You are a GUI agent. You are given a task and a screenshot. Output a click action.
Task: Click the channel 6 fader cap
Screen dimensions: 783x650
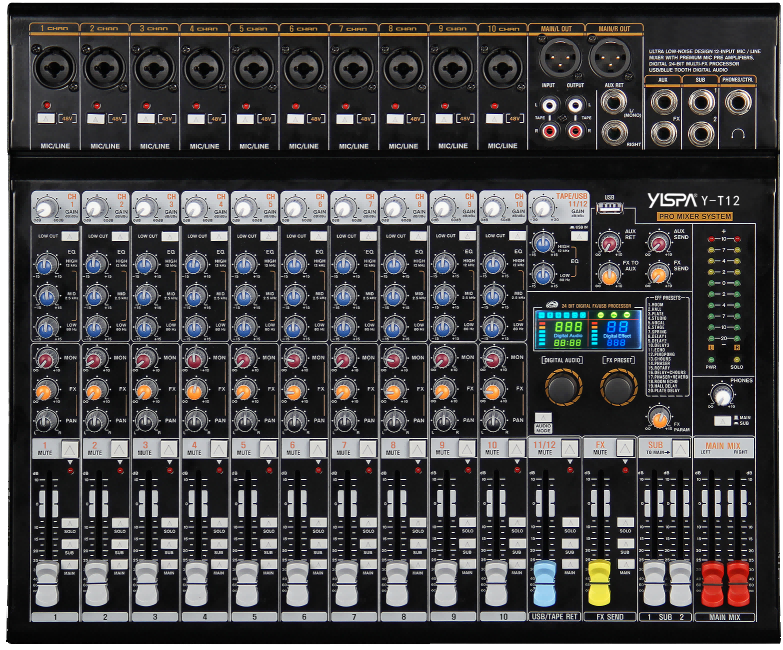[x=297, y=584]
